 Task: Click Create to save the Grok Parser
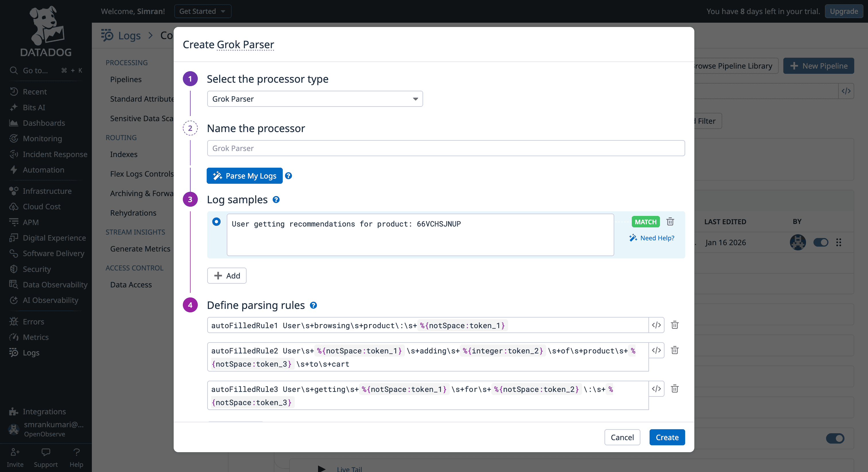coord(667,437)
